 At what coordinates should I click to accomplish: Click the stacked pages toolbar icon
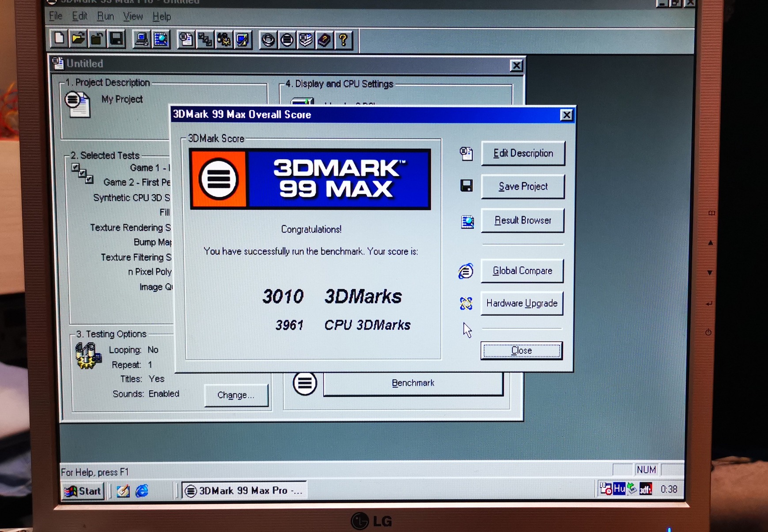coord(306,41)
